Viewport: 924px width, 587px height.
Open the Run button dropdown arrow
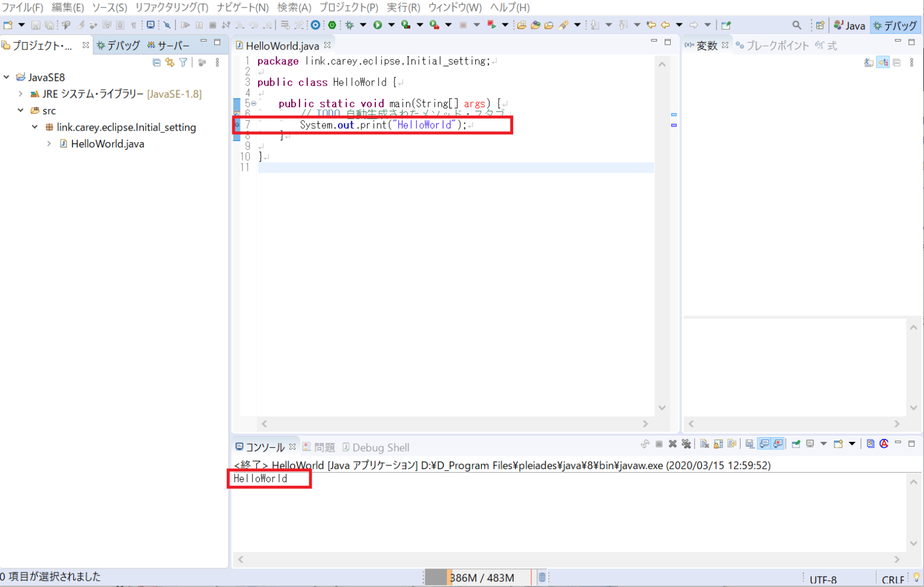tap(391, 25)
